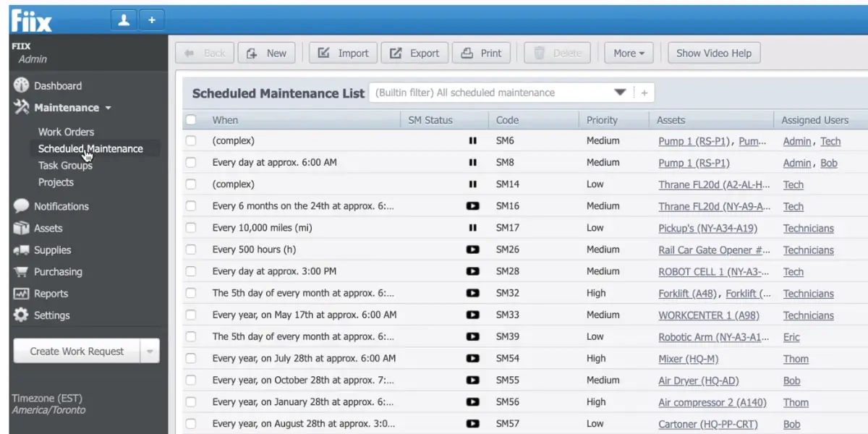This screenshot has width=868, height=434.
Task: Check the box for the SM6 row
Action: click(191, 141)
